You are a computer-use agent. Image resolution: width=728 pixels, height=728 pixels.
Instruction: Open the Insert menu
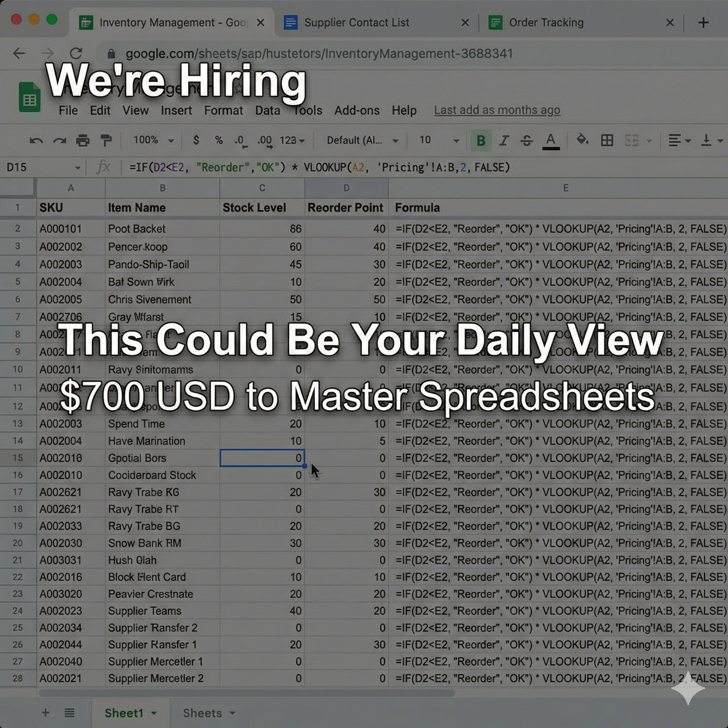pyautogui.click(x=176, y=111)
